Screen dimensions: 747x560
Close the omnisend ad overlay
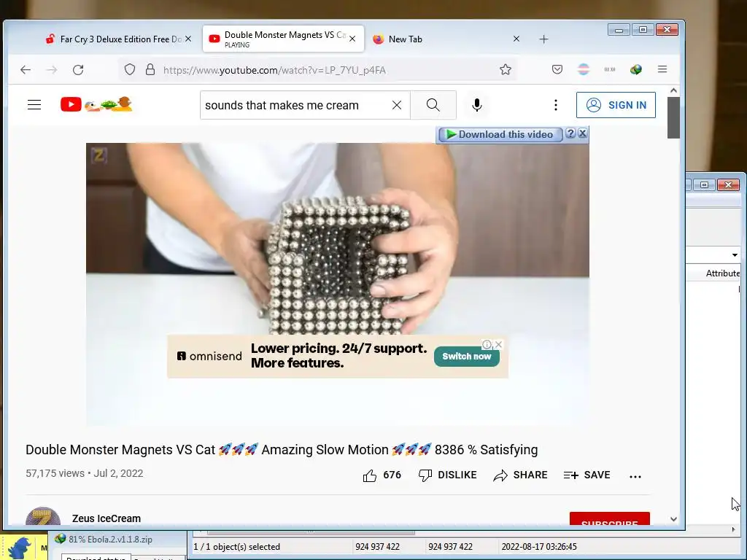499,344
